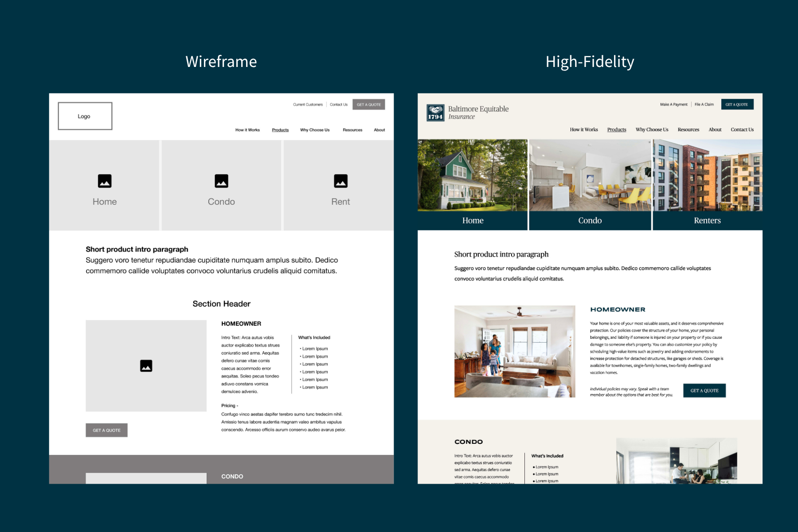Click the CONDO heading in high-fidelity design

pyautogui.click(x=469, y=442)
